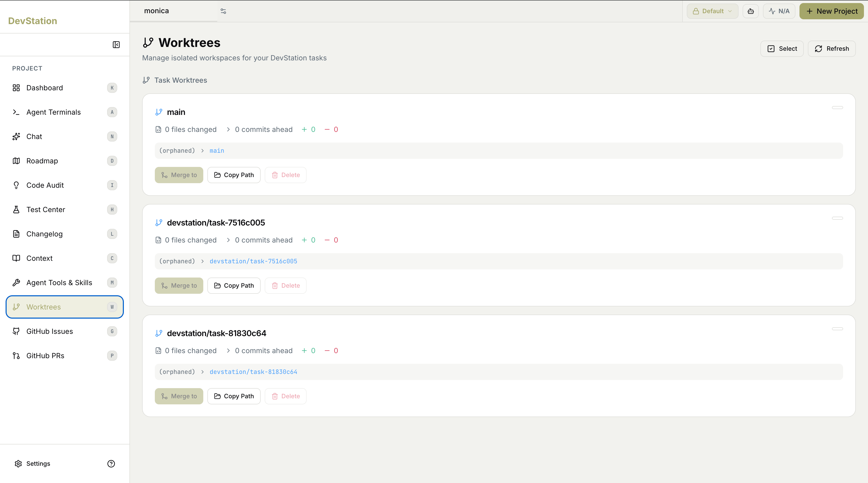
Task: Open Test Center
Action: [65, 210]
